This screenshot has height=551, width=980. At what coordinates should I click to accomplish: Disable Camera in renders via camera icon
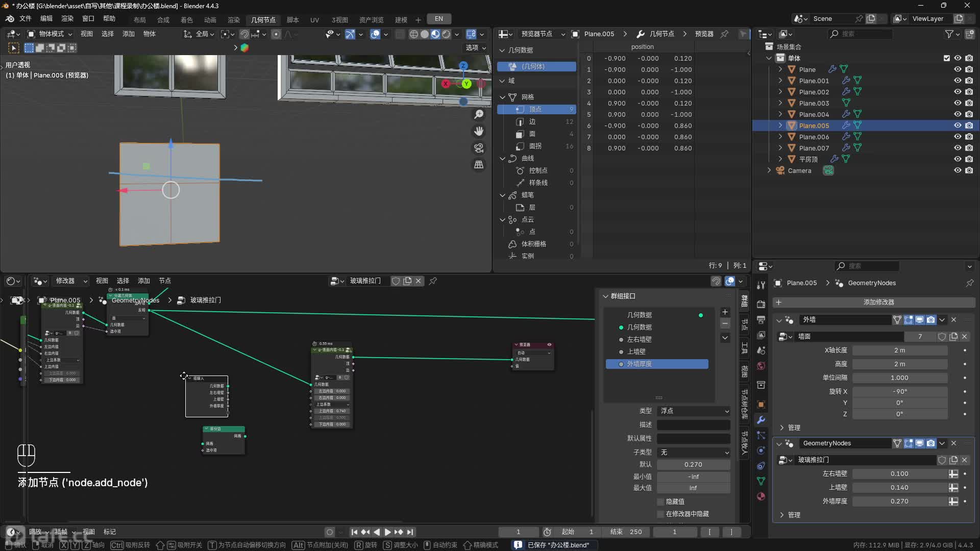[x=969, y=170]
